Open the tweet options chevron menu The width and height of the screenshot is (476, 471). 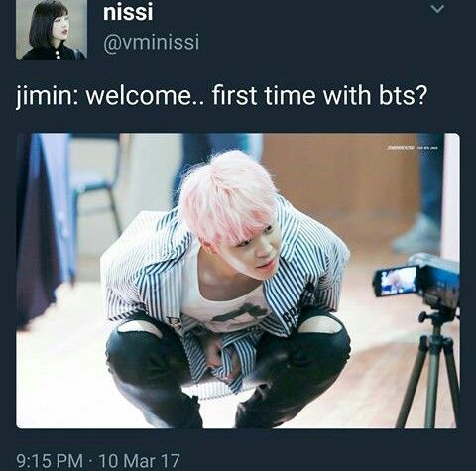tap(437, 10)
